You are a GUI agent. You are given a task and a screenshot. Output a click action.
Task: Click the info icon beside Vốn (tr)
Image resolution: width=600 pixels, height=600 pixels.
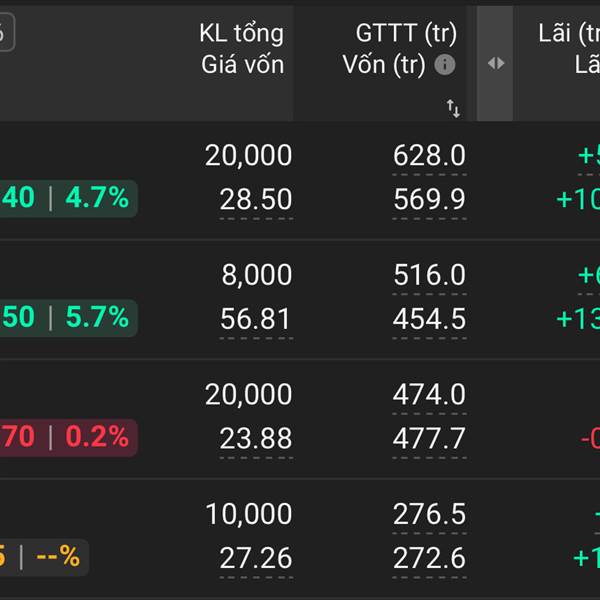click(x=445, y=65)
